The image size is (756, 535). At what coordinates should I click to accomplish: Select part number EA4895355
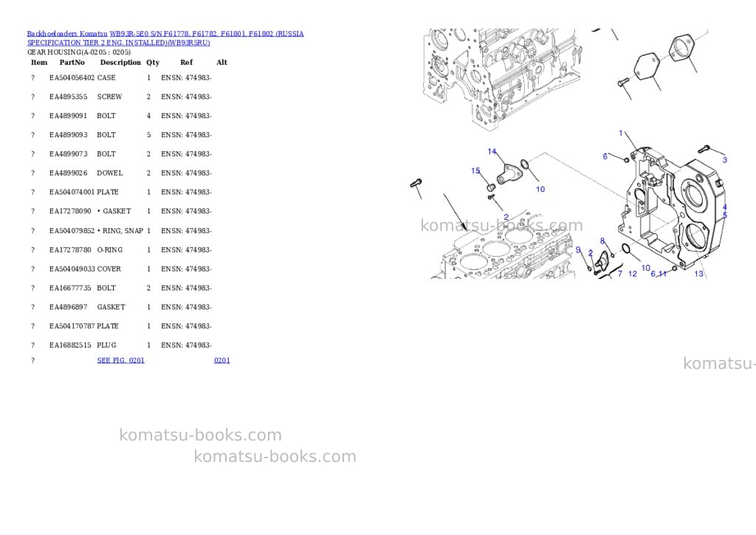tap(68, 97)
